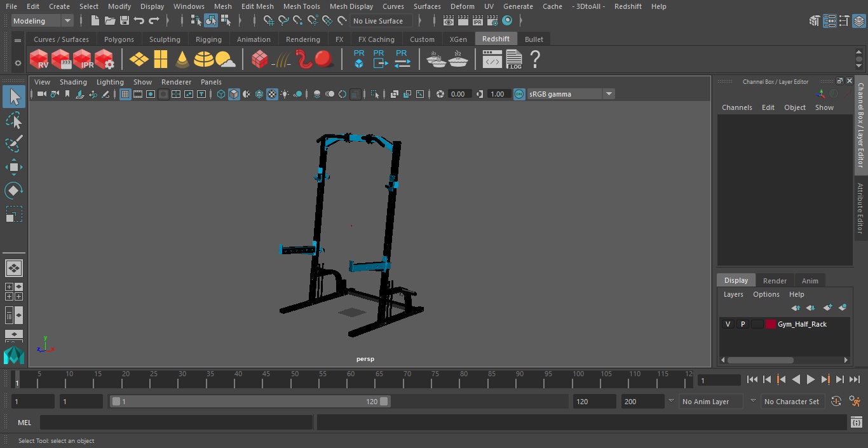Move selected layer up icon
This screenshot has width=868, height=448.
[796, 308]
